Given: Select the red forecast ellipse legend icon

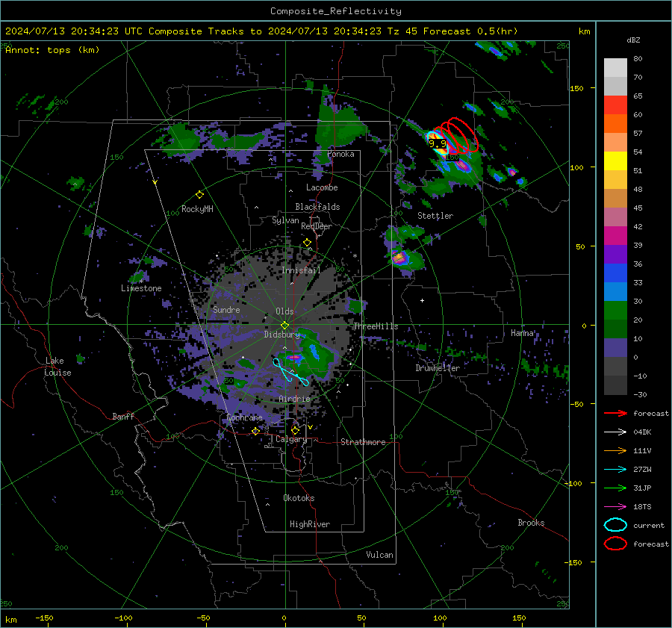Looking at the screenshot, I should coord(615,544).
